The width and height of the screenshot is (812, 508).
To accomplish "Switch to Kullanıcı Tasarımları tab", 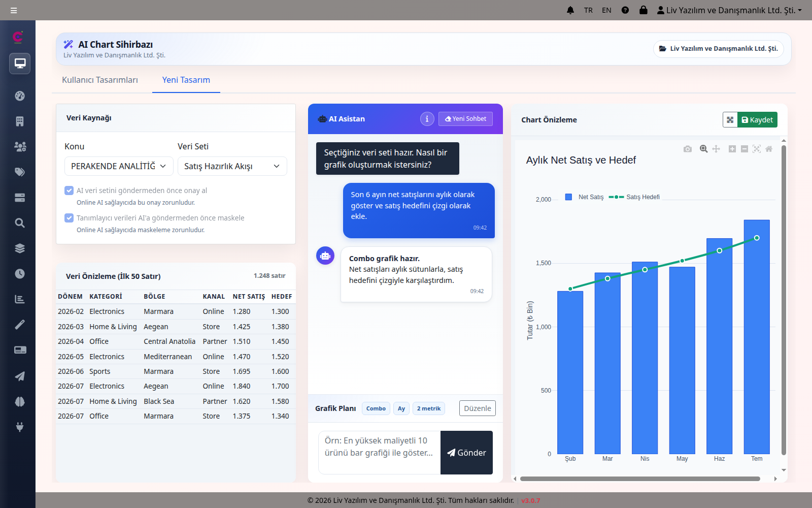I will coord(100,80).
